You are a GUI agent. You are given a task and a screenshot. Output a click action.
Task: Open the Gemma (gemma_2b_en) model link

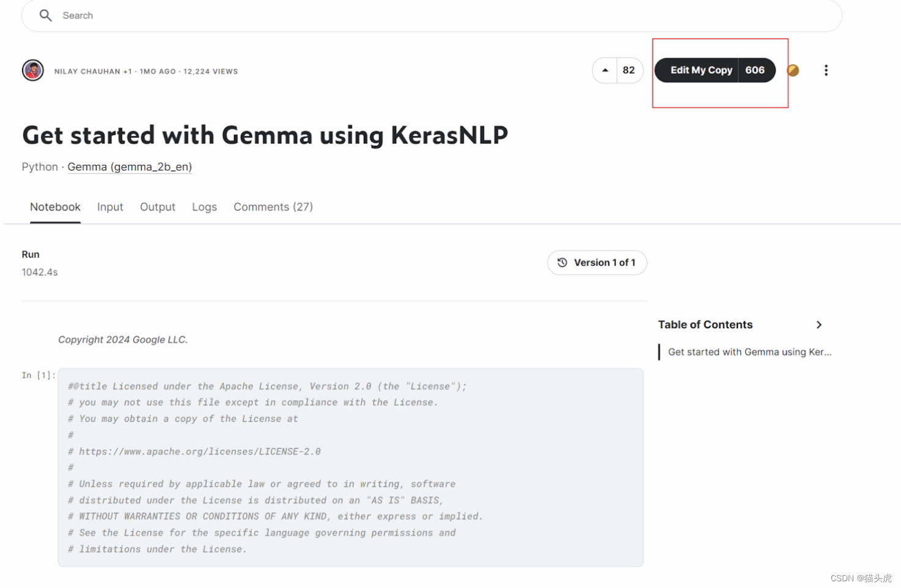[x=130, y=167]
